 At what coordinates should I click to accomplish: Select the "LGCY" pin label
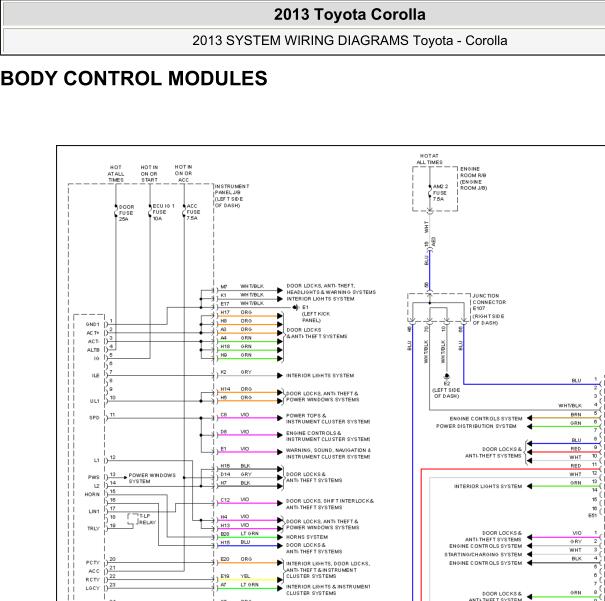93,588
